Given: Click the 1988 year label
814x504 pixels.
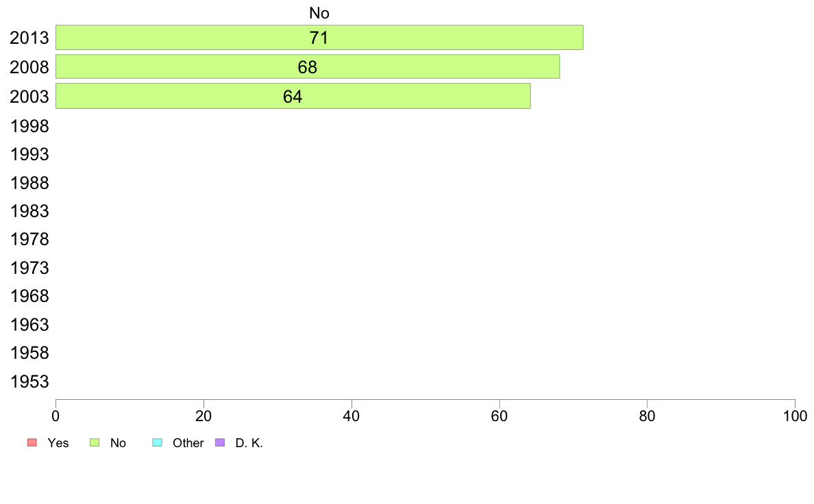Looking at the screenshot, I should point(29,184).
